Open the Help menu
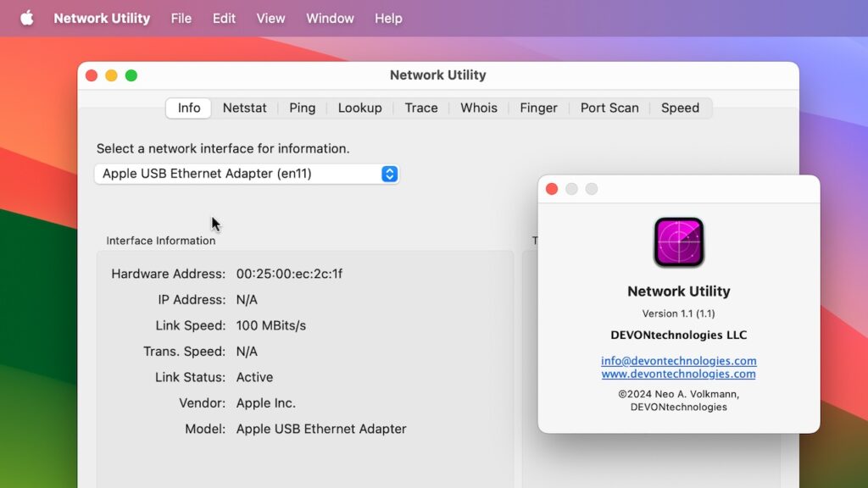The height and width of the screenshot is (488, 868). click(x=388, y=19)
